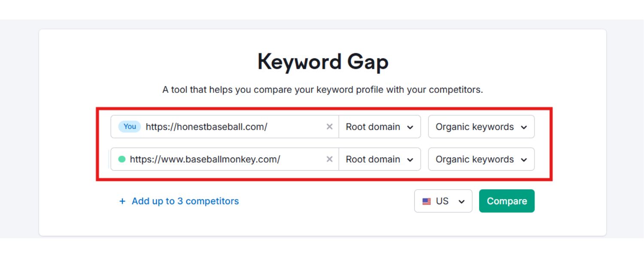The image size is (644, 258).
Task: Clear the baseballmonkey.com competitor with X icon
Action: pyautogui.click(x=329, y=159)
